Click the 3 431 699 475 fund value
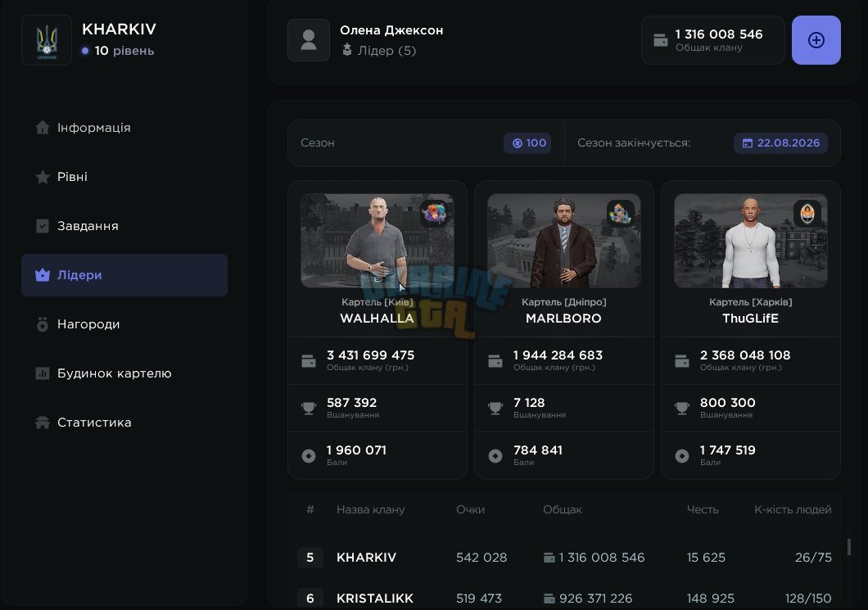This screenshot has width=868, height=610. click(x=370, y=355)
